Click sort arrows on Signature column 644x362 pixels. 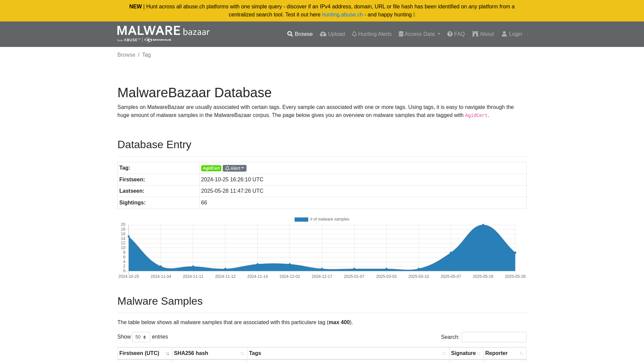point(479,354)
